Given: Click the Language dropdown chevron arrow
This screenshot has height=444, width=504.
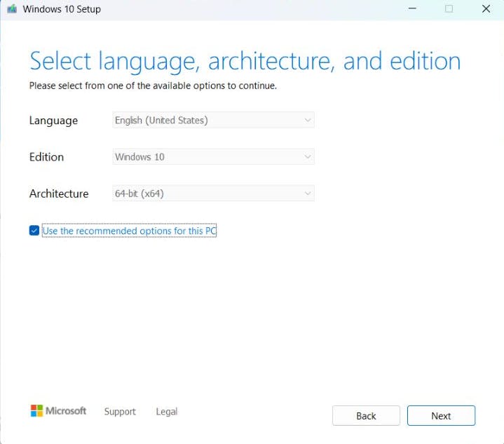Looking at the screenshot, I should tap(308, 121).
